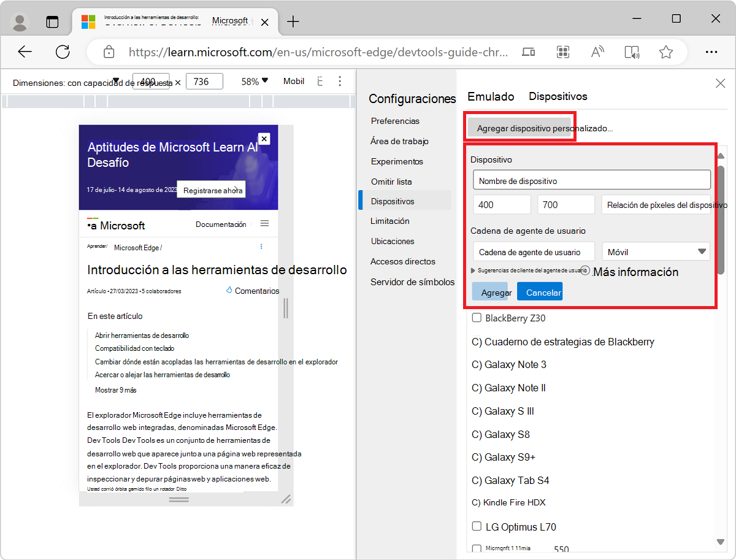
Task: Click the rotate viewport icon next to Mobil
Action: pyautogui.click(x=320, y=81)
